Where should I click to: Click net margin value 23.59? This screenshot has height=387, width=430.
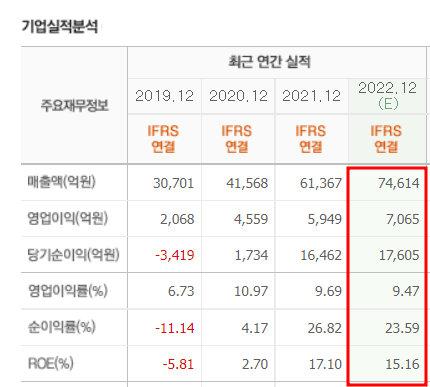click(402, 328)
